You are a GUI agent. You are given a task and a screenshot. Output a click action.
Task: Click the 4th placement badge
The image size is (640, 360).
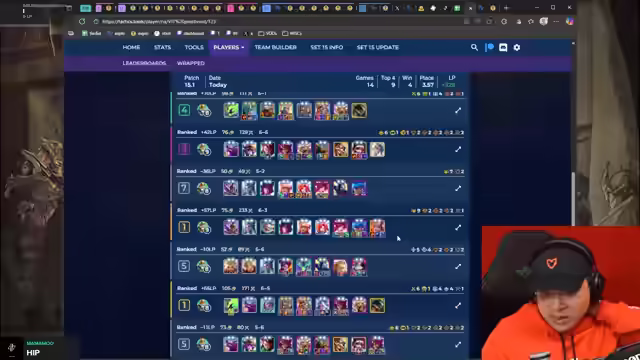point(184,110)
